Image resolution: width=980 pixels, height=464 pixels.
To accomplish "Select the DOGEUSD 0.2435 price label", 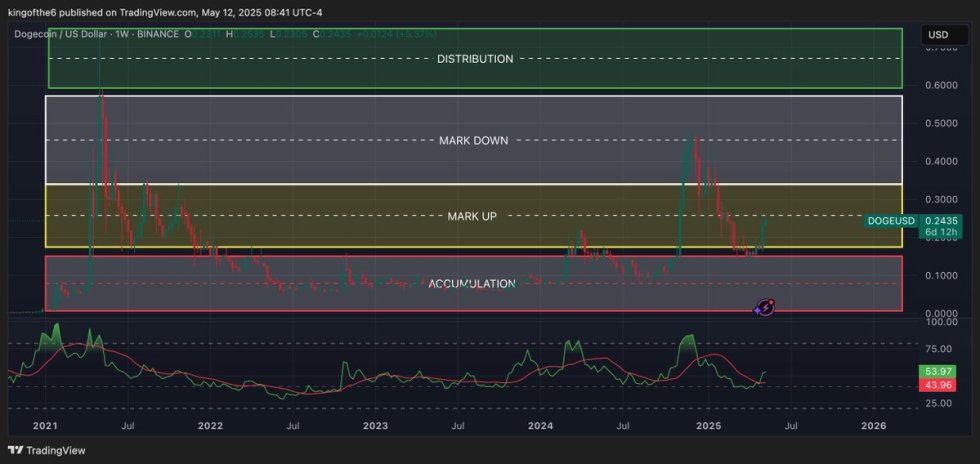I will (x=899, y=220).
